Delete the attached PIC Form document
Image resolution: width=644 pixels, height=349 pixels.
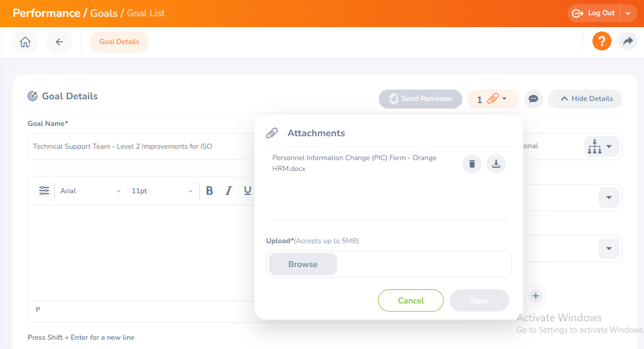pyautogui.click(x=471, y=163)
